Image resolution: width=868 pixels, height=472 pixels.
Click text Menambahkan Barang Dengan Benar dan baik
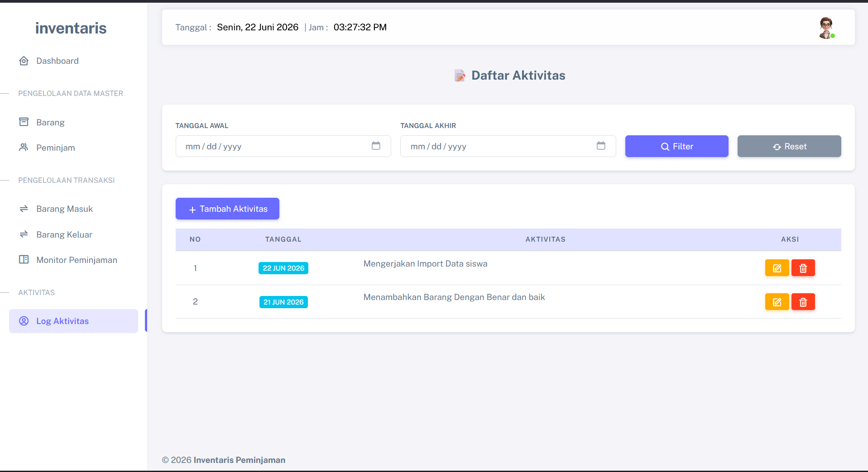point(454,297)
